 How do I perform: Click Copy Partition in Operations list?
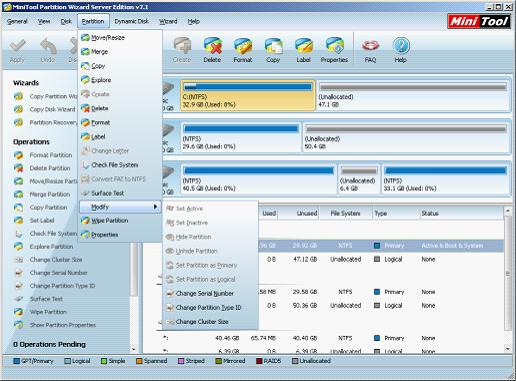coord(41,207)
